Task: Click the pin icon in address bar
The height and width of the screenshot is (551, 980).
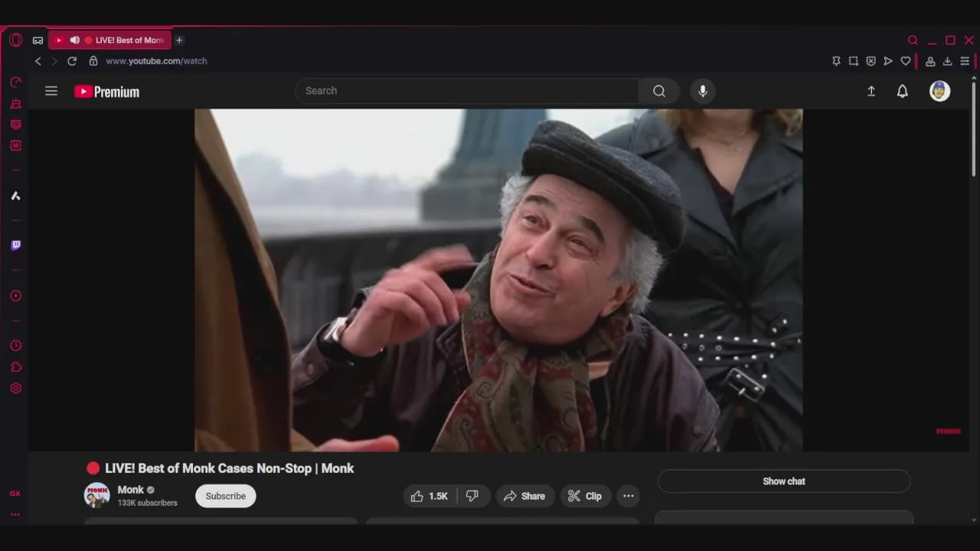Action: click(x=836, y=61)
